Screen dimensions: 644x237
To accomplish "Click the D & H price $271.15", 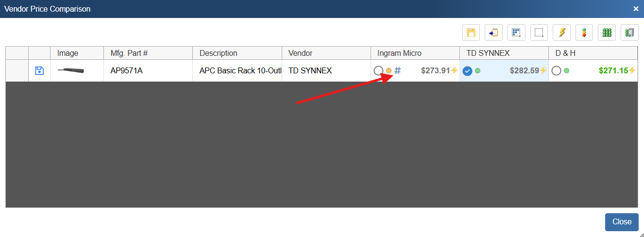I will (613, 71).
